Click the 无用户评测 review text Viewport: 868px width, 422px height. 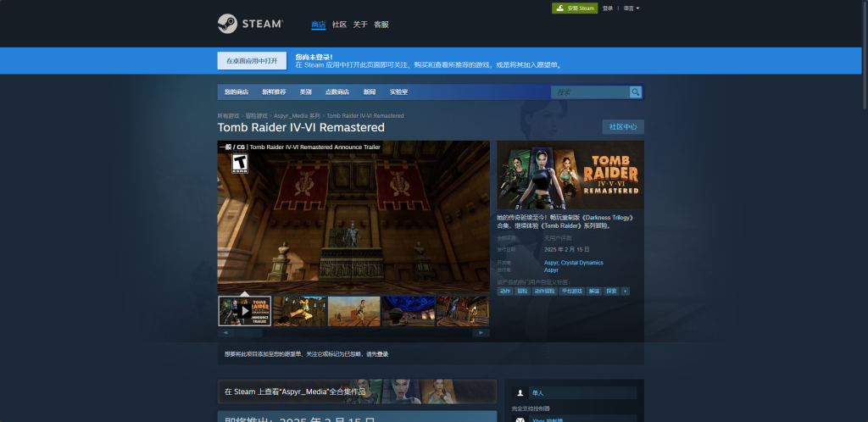[x=558, y=238]
